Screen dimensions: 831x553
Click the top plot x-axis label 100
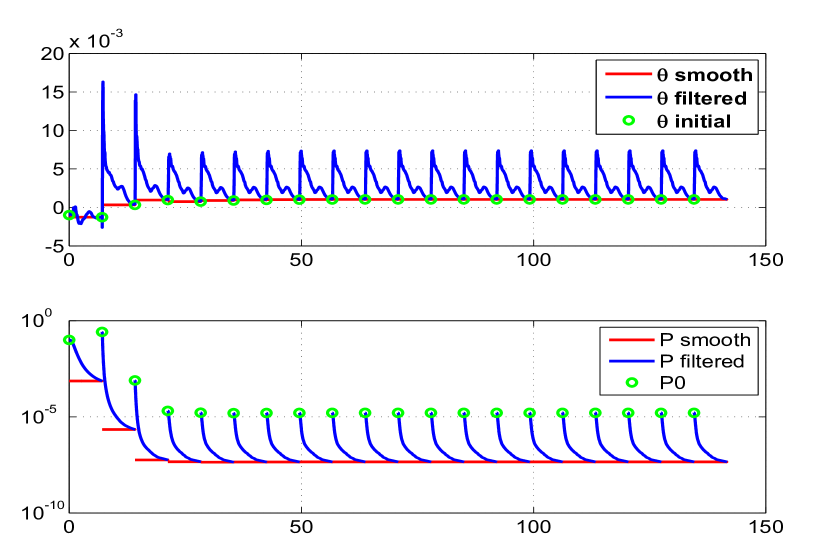point(533,260)
